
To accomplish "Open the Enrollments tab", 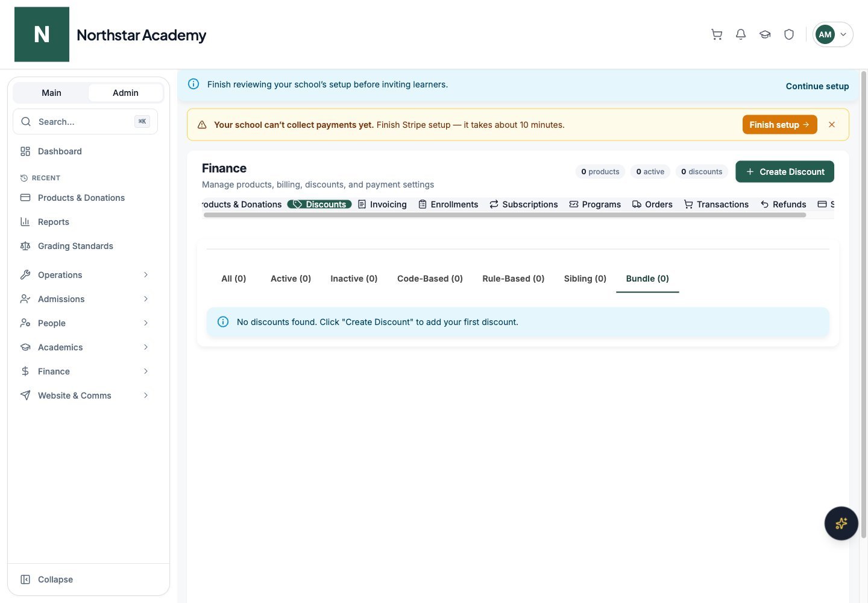I will pyautogui.click(x=448, y=204).
